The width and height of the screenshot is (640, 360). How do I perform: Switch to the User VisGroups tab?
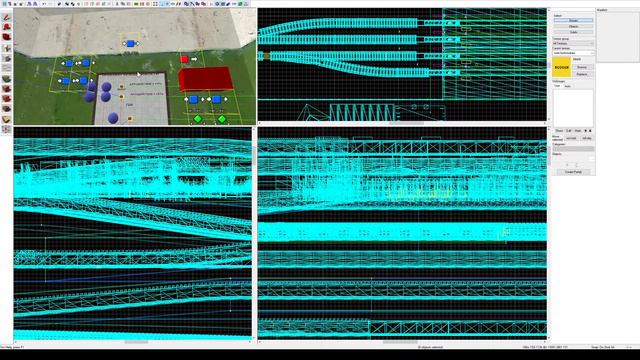(557, 86)
